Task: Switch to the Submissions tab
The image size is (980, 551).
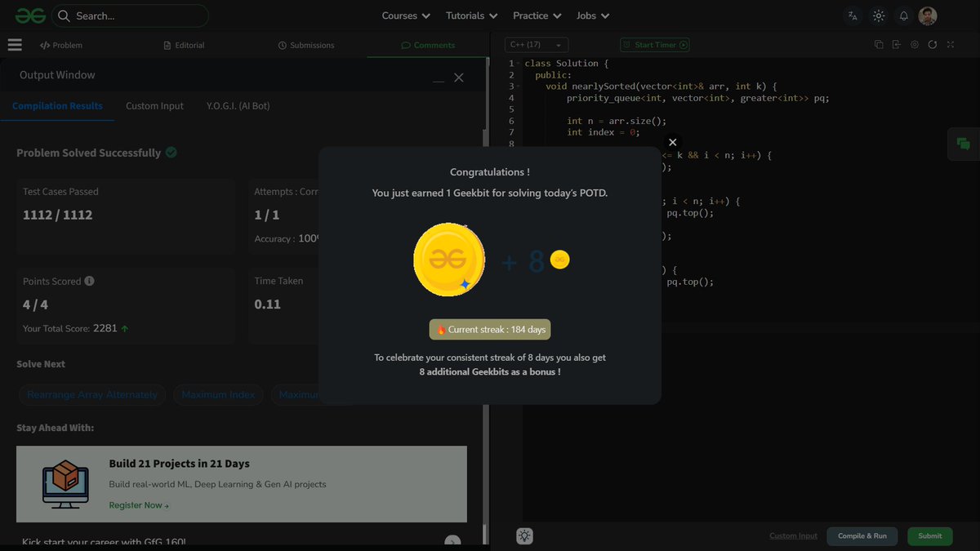Action: coord(306,45)
